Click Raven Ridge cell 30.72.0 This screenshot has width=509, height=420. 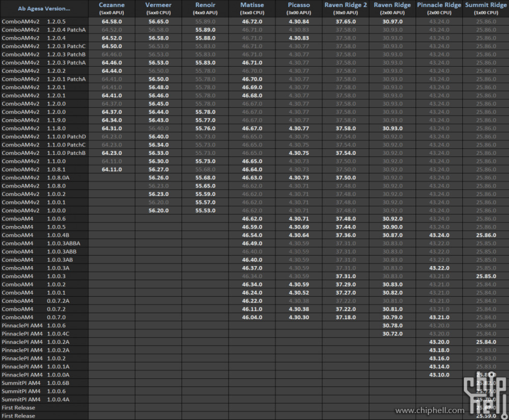(392, 333)
